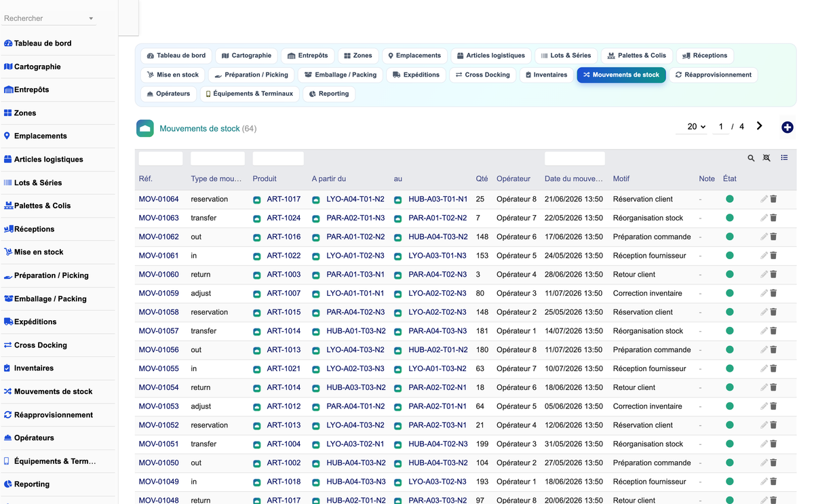Click the Date du mouvement filter field

(x=575, y=159)
